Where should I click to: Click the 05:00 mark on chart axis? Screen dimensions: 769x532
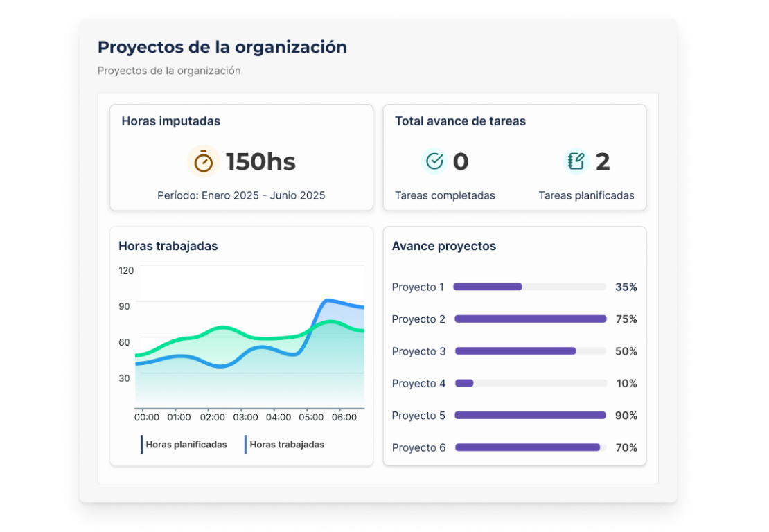310,418
